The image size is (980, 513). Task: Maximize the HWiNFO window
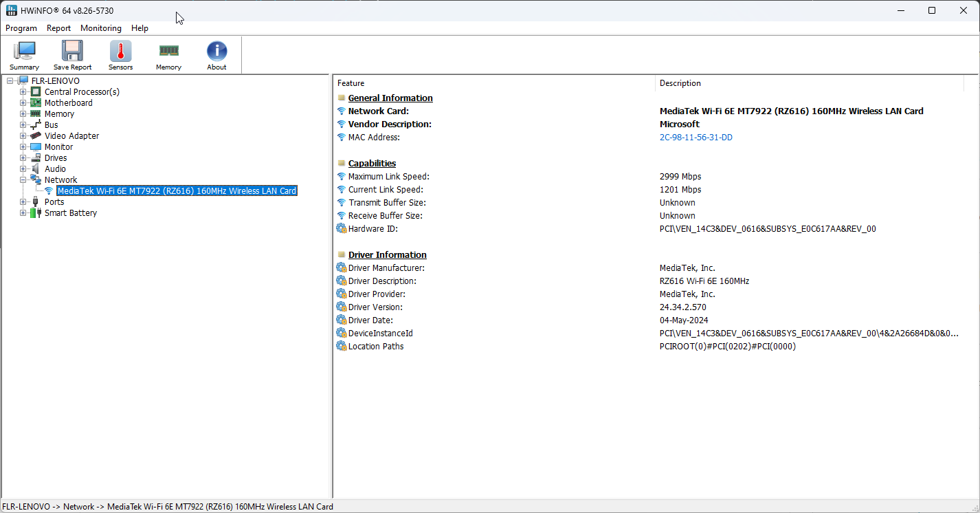932,10
